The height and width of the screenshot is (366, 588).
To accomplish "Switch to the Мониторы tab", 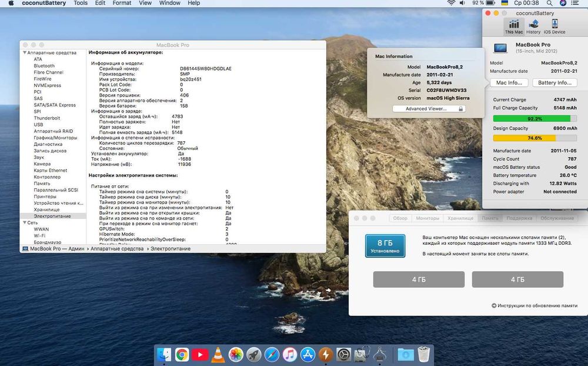I will coord(427,218).
